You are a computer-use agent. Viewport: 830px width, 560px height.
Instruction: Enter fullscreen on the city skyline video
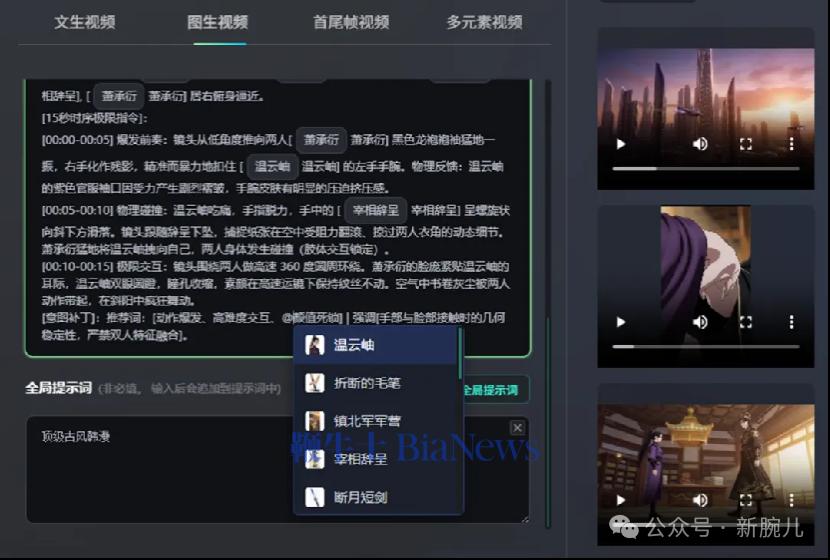click(745, 144)
